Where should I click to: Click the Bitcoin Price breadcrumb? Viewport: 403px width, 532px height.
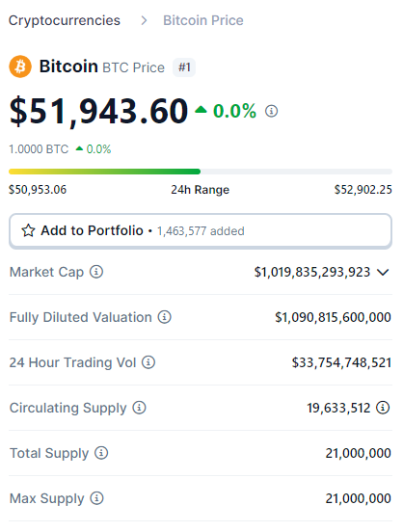(x=203, y=20)
